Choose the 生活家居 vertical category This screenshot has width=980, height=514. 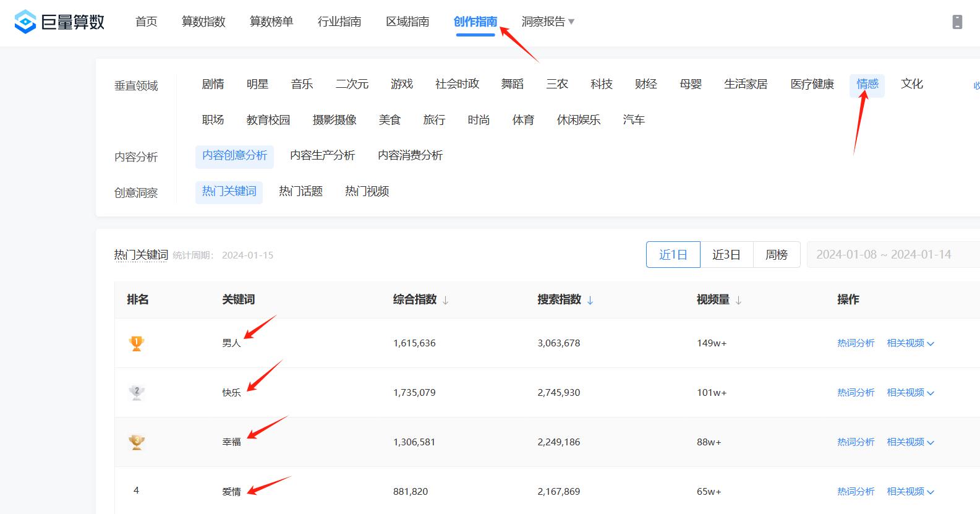(746, 84)
